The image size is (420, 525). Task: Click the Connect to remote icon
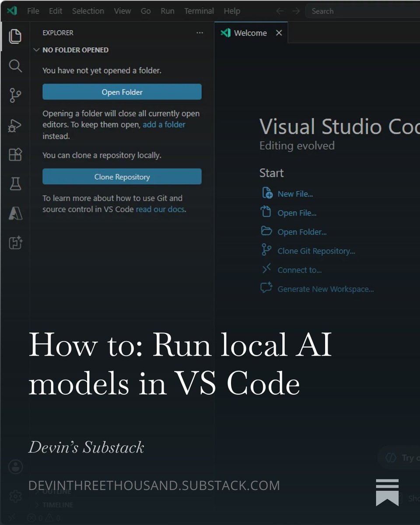tap(266, 269)
